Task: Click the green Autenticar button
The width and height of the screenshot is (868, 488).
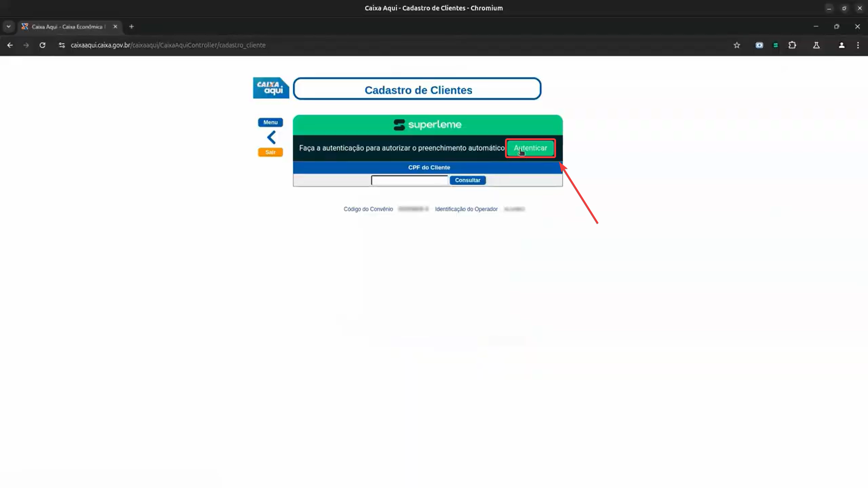Action: (x=530, y=148)
